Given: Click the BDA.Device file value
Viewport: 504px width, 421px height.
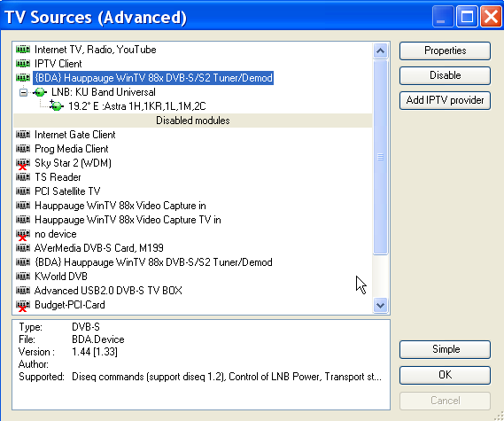Looking at the screenshot, I should coord(98,339).
